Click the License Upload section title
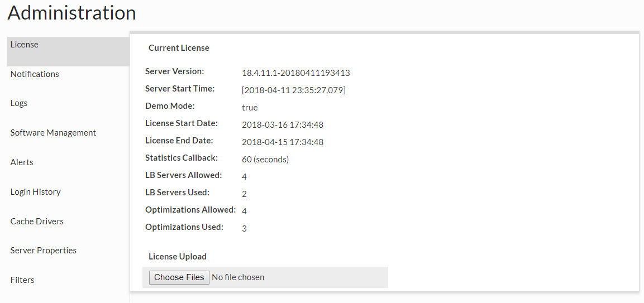The image size is (644, 303). click(x=178, y=257)
